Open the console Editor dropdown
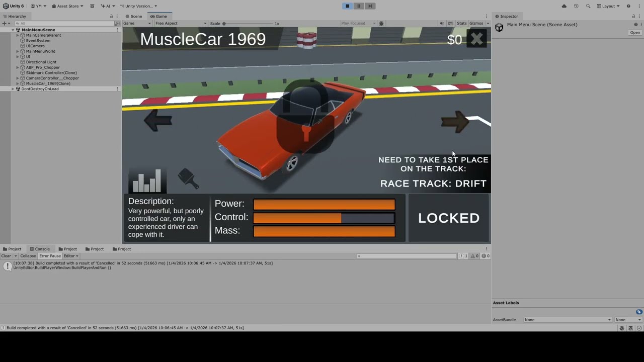This screenshot has width=644, height=362. coord(71,256)
